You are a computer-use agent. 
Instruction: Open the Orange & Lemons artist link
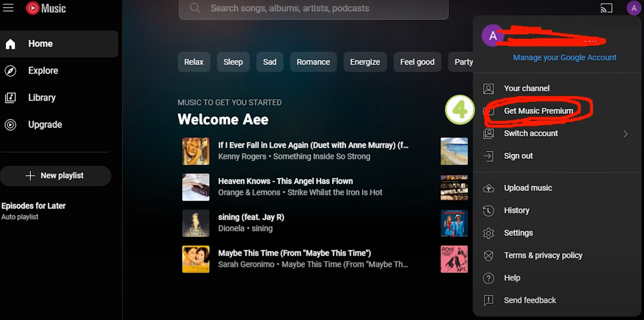[x=249, y=193]
